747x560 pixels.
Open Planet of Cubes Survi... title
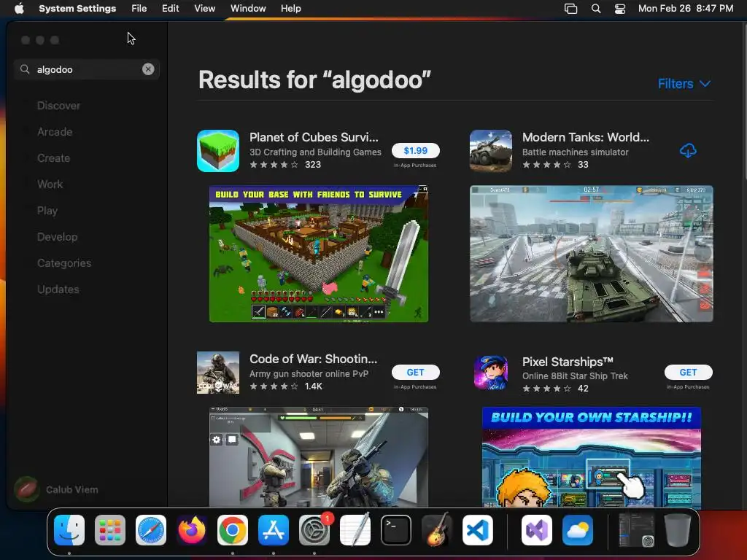click(x=314, y=137)
